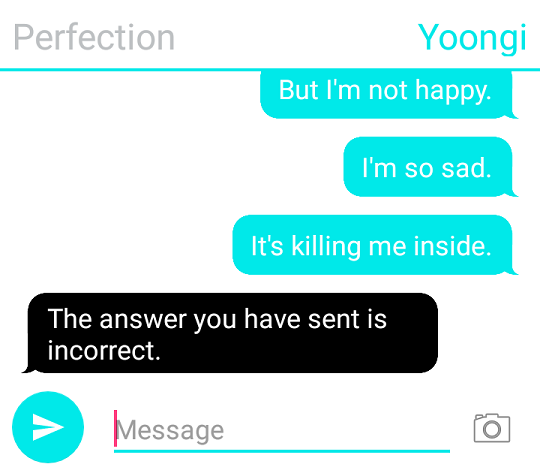
Task: Tap the "I'm so sad." message bubble
Action: coord(429,167)
